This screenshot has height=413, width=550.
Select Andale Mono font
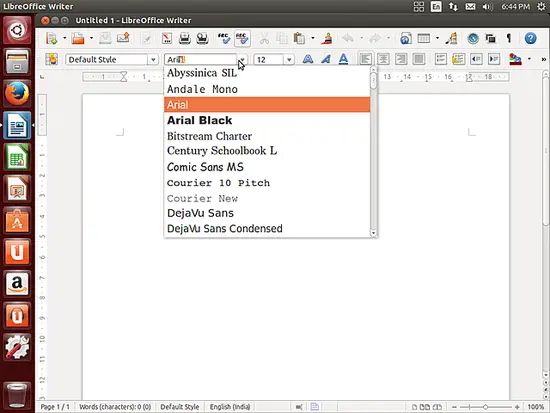pos(267,89)
